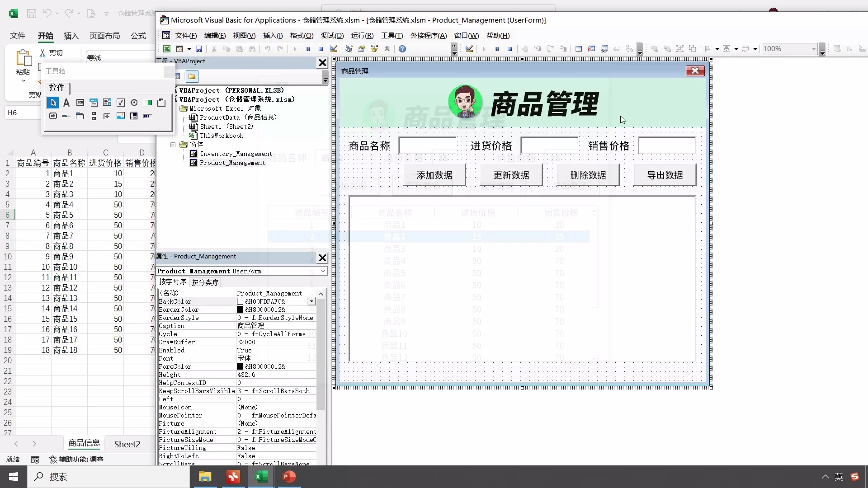The width and height of the screenshot is (868, 488).
Task: Select the CheckBox control in the Toolbox
Action: tap(120, 103)
